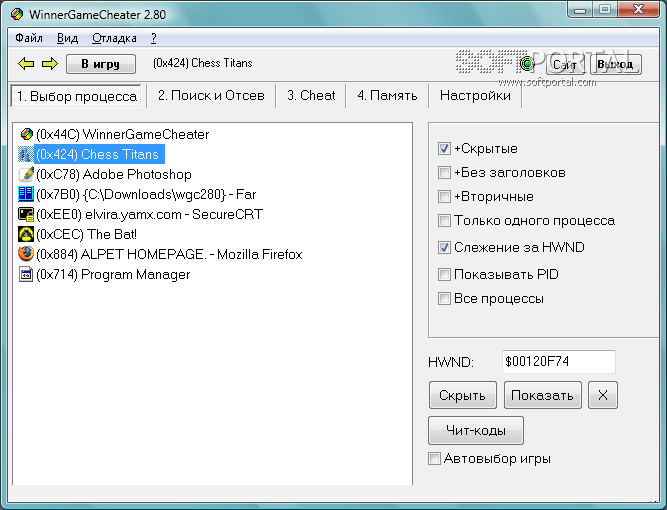Select (0x884) ALPET HOMEPAGE Firefox row
Screen dimensions: 667x510
(x=169, y=254)
